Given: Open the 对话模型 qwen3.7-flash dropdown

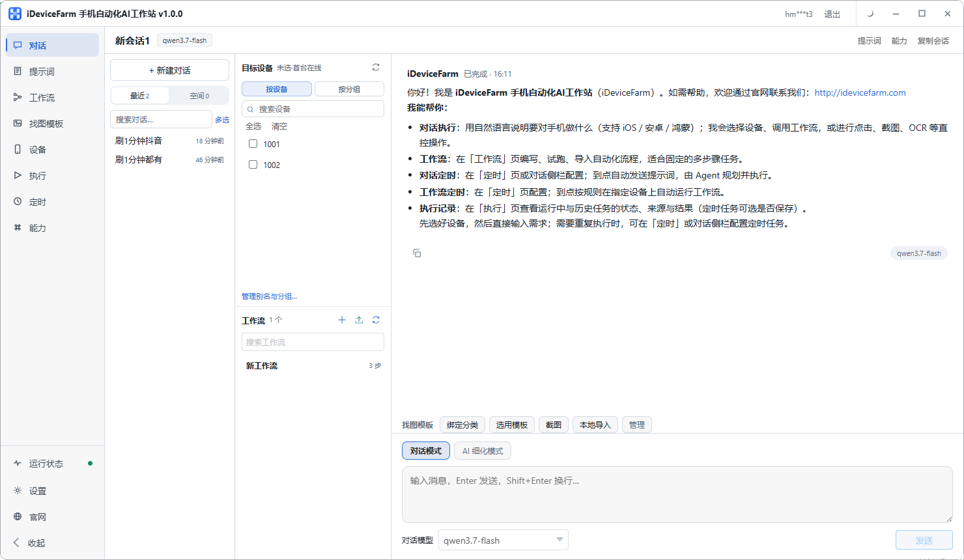Looking at the screenshot, I should point(503,540).
